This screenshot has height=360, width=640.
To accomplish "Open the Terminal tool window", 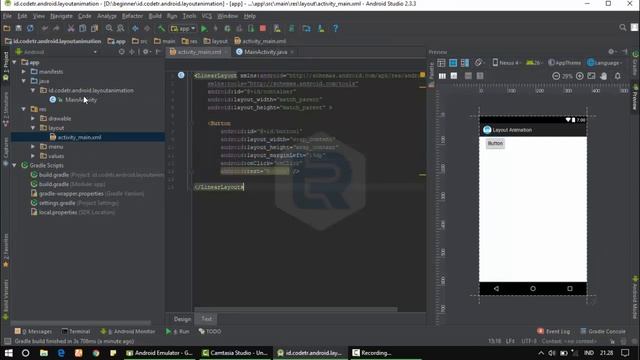I will click(76, 331).
